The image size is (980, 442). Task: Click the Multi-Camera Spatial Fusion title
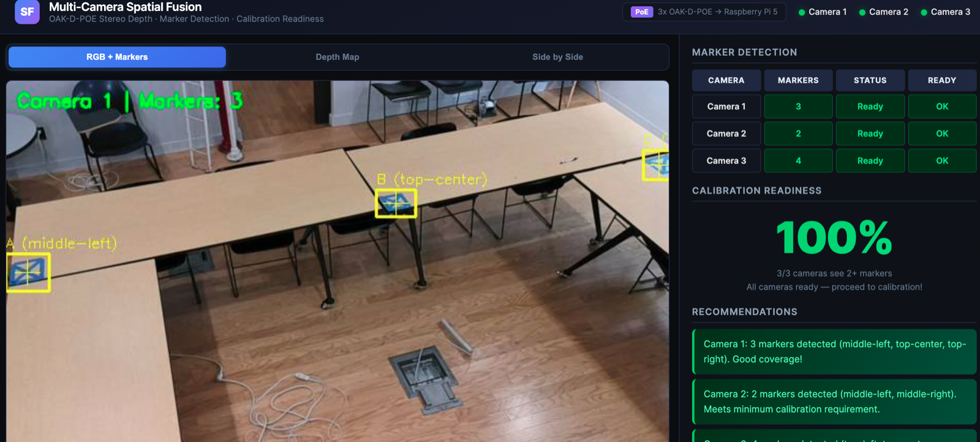(125, 7)
